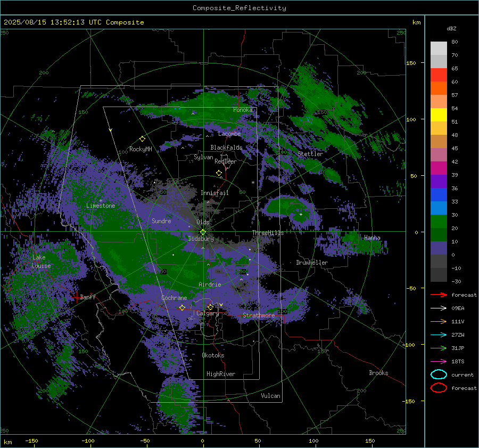This screenshot has height=448, width=479.
Task: Click the Strathmore label
Action: [259, 315]
